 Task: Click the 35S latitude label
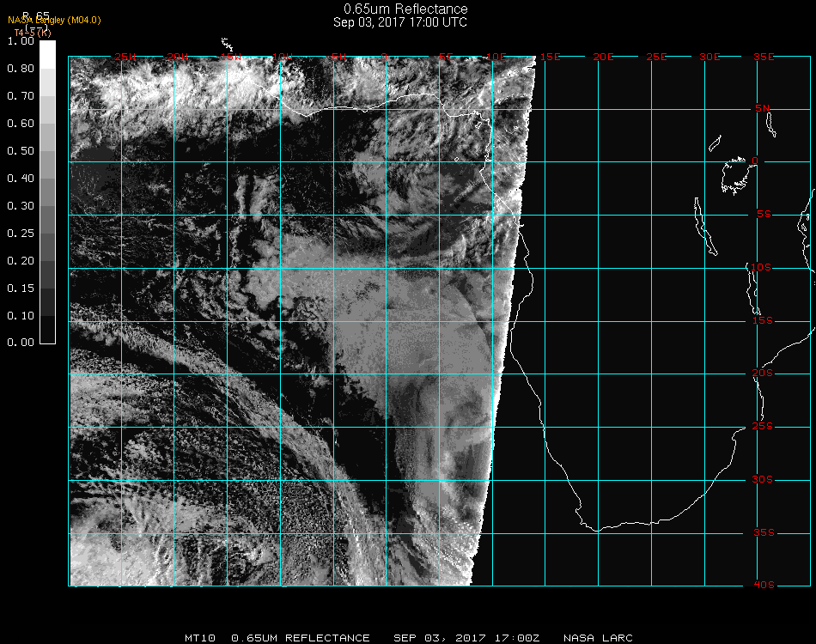(x=764, y=532)
